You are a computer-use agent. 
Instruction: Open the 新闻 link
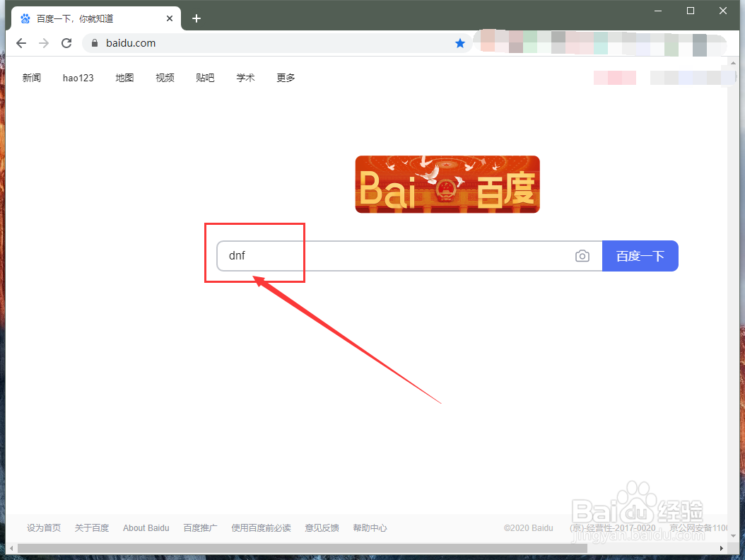click(31, 78)
